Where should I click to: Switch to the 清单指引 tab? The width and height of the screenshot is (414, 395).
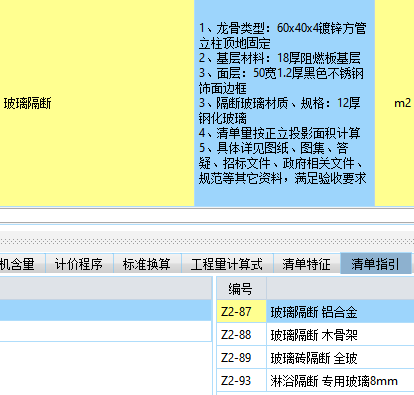[376, 264]
